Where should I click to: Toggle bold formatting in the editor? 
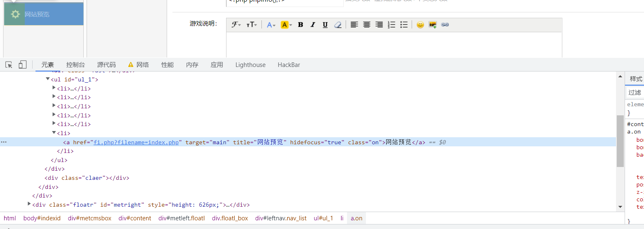point(300,25)
